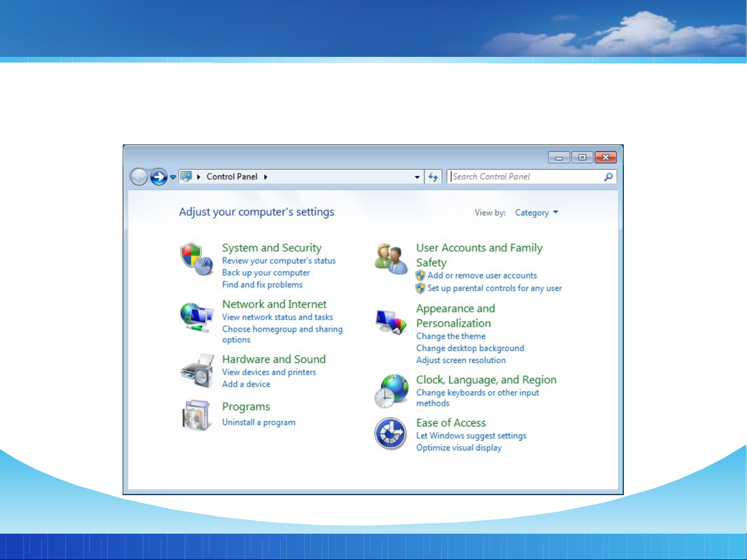
Task: Click Add or remove user accounts
Action: (482, 276)
